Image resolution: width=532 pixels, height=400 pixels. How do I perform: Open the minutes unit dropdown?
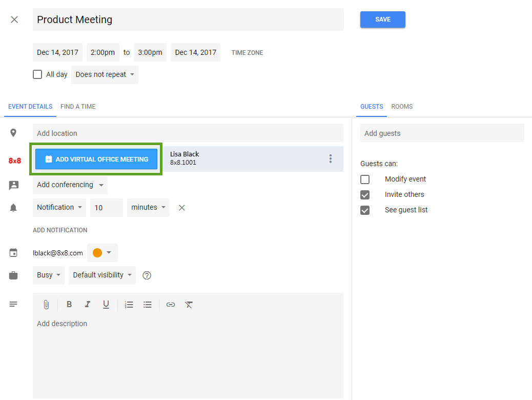pos(148,207)
